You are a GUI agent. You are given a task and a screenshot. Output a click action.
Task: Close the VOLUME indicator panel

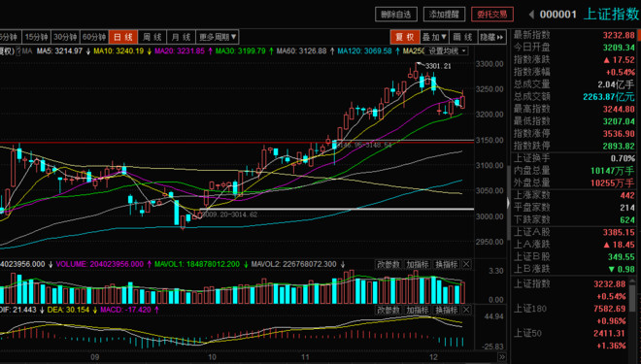tap(466, 264)
